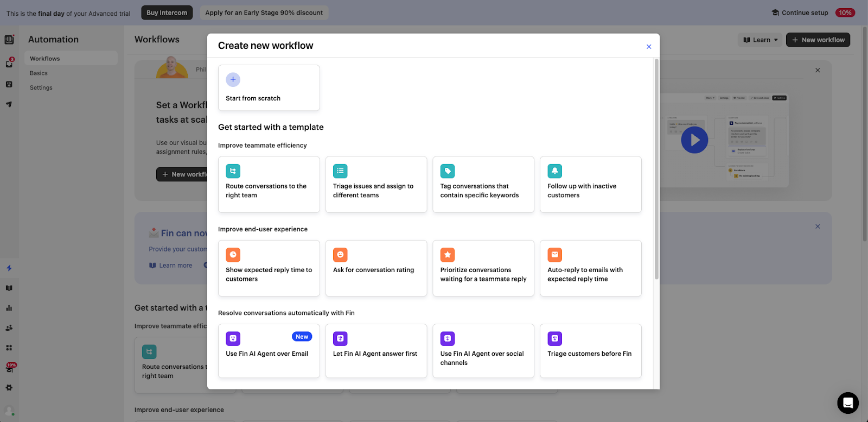Open the Settings gear sidebar icon

point(9,388)
